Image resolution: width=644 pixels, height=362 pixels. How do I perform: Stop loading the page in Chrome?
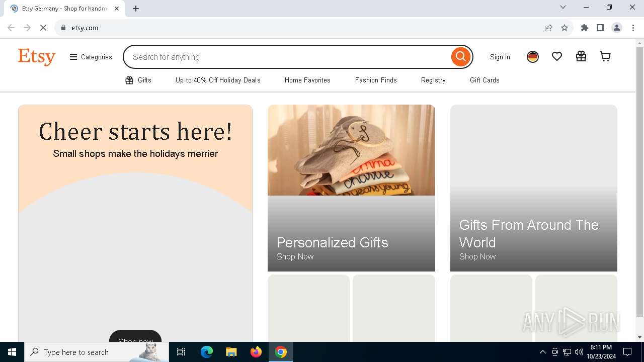coord(43,28)
